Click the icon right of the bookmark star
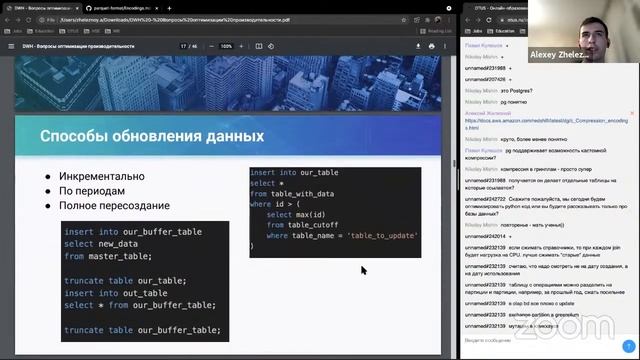Viewport: 640px width, 360px height. (417, 20)
